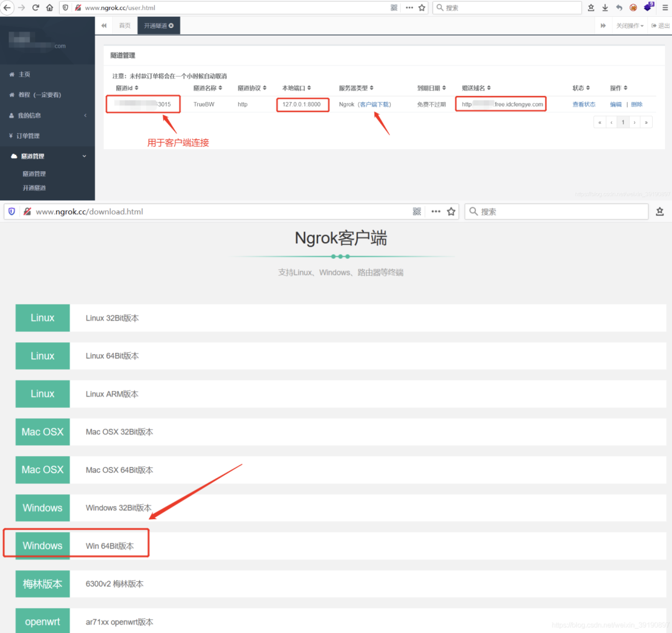The height and width of the screenshot is (633, 672).
Task: Open 订单管理 sidebar item
Action: (x=47, y=136)
